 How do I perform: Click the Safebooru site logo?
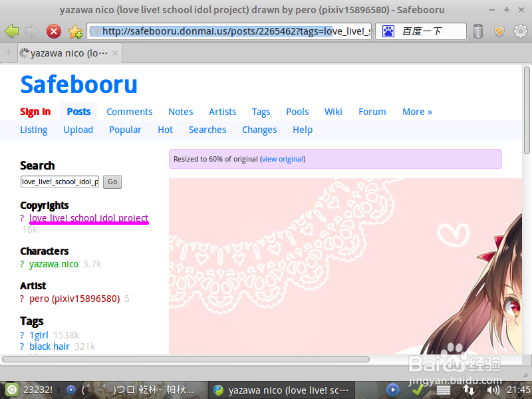78,84
